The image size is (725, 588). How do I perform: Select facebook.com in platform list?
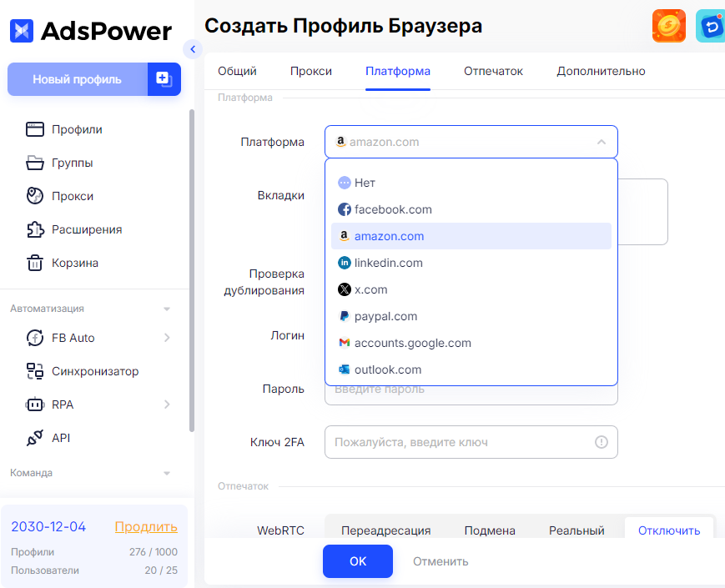pyautogui.click(x=471, y=209)
